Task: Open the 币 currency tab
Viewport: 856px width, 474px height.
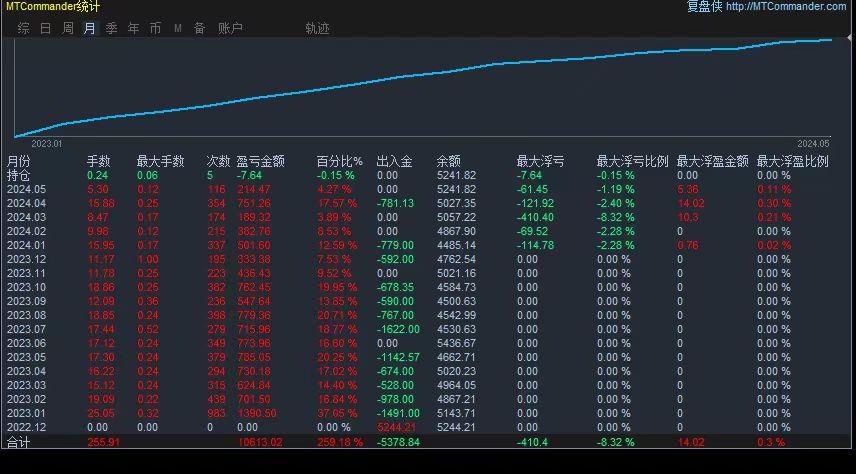Action: tap(156, 28)
